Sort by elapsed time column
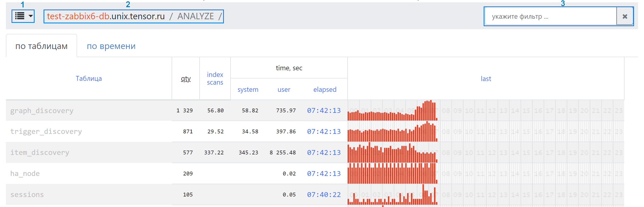Screen dimensions: 644x207 tap(325, 90)
